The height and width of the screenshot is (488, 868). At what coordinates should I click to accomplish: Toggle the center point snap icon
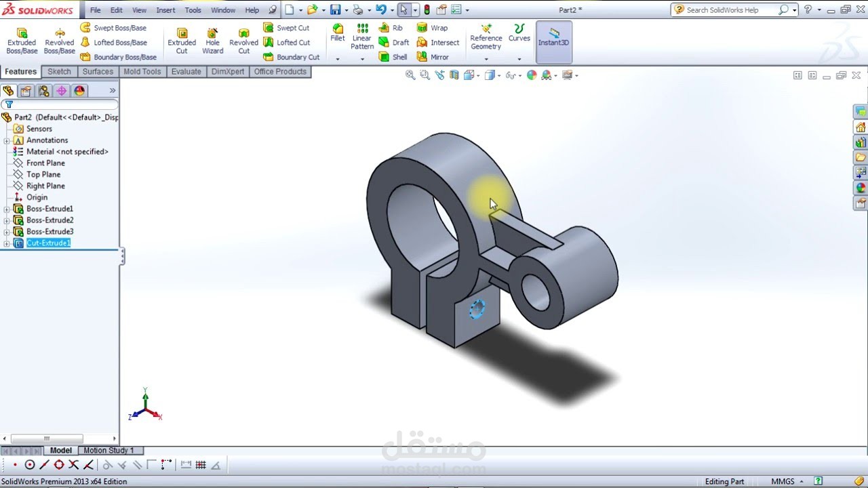tap(30, 465)
